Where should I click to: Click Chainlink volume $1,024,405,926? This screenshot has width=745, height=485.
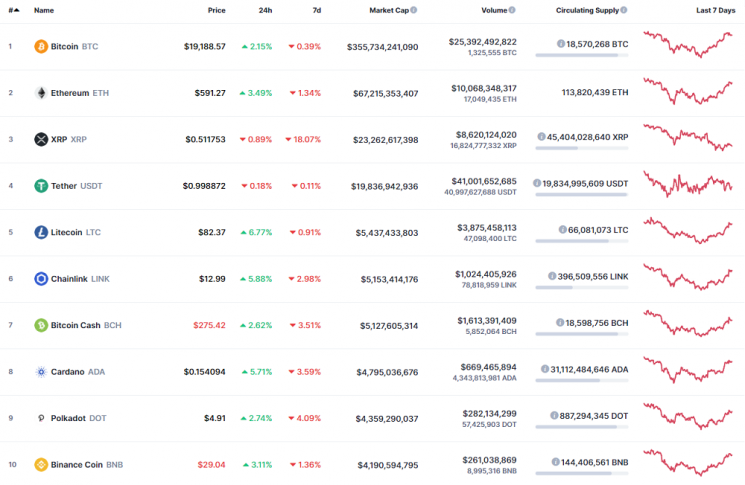[x=486, y=274]
